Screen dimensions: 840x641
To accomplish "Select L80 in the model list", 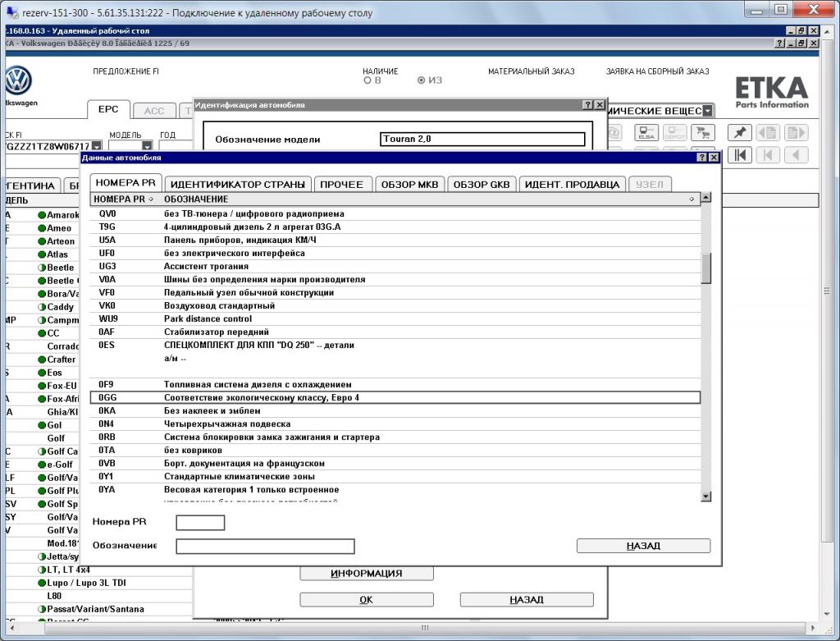I will point(54,596).
